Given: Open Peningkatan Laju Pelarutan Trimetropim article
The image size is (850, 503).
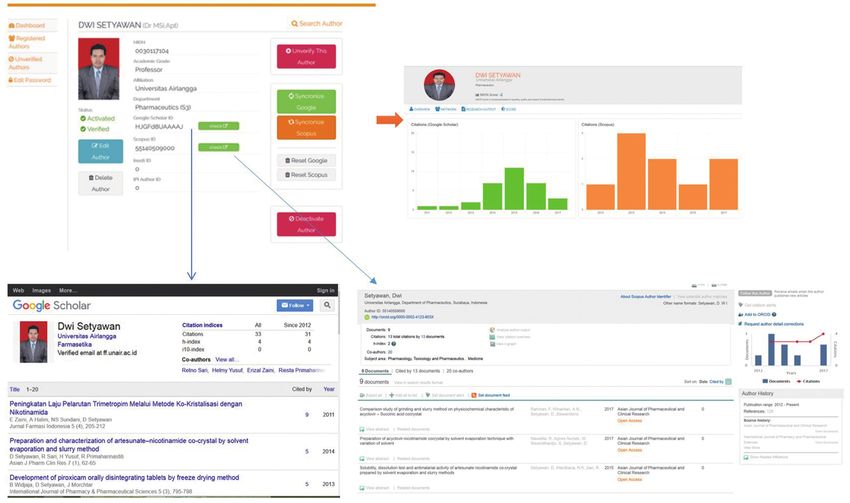Looking at the screenshot, I should [x=126, y=408].
